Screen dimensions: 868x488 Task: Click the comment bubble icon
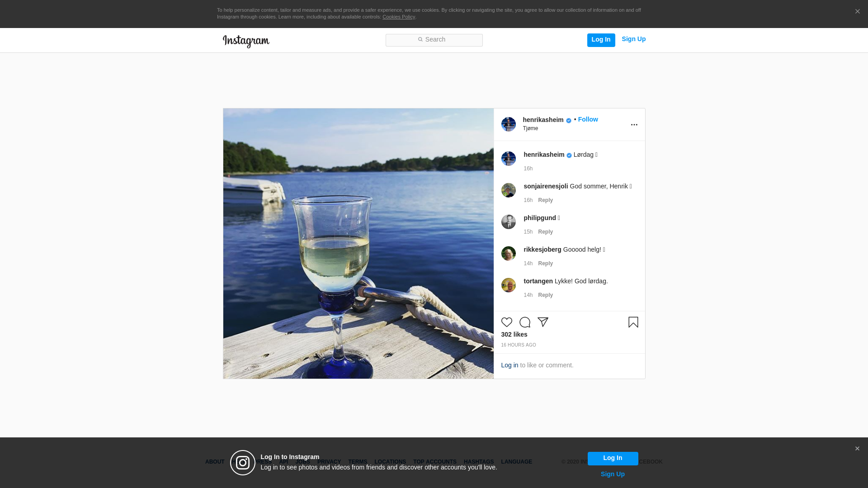click(524, 322)
